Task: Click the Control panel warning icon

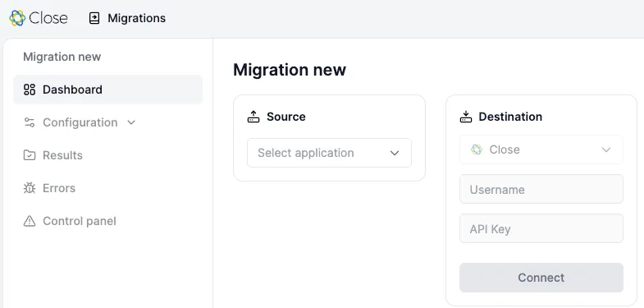Action: click(x=30, y=221)
